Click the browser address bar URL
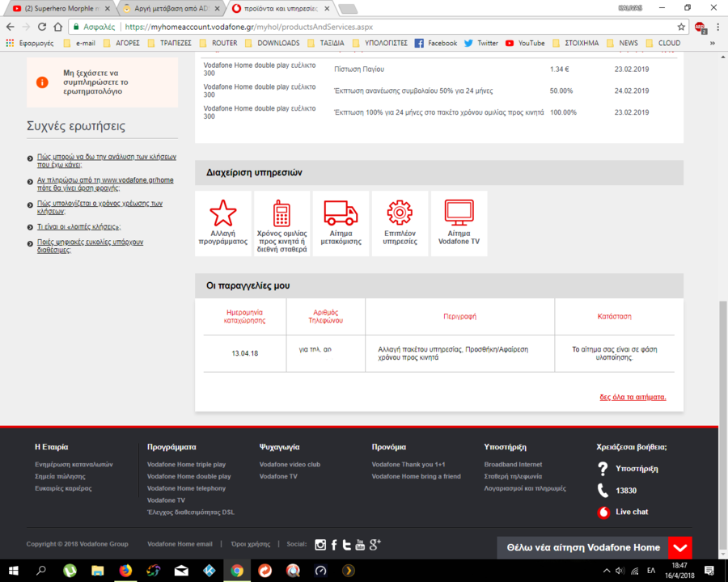Viewport: 728px width, 582px height. 249,27
